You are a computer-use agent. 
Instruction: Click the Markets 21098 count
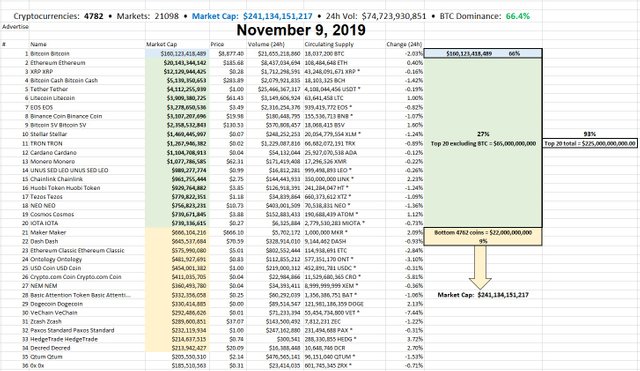(167, 16)
